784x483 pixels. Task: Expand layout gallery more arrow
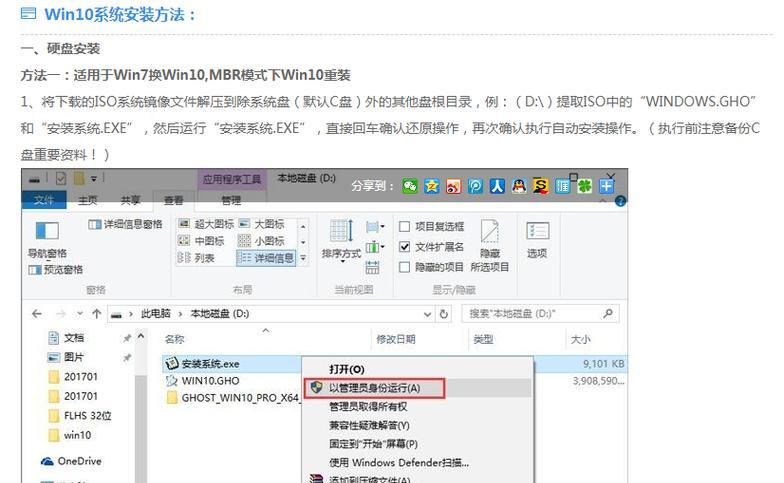[x=303, y=258]
